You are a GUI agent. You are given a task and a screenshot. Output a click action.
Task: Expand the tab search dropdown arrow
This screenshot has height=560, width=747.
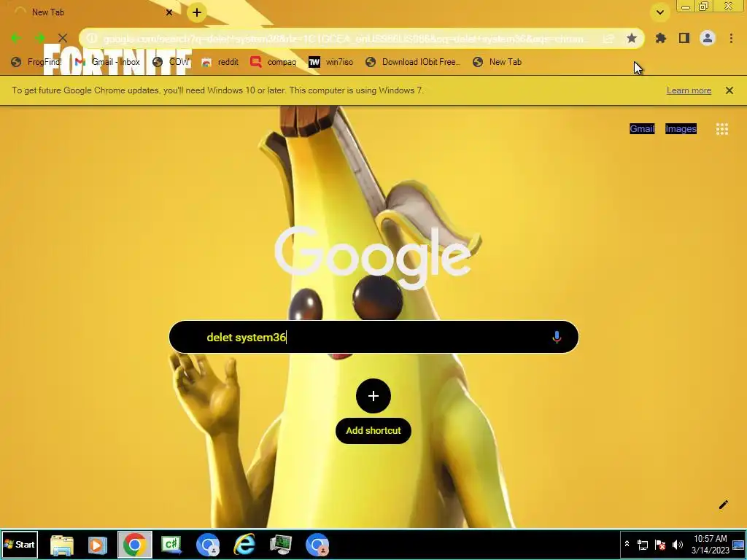click(x=659, y=12)
